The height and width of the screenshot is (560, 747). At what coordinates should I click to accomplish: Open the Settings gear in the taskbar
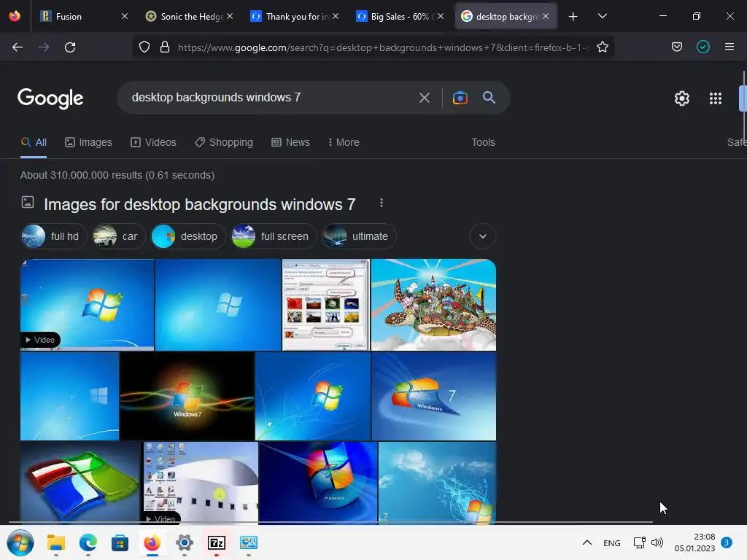(x=185, y=542)
